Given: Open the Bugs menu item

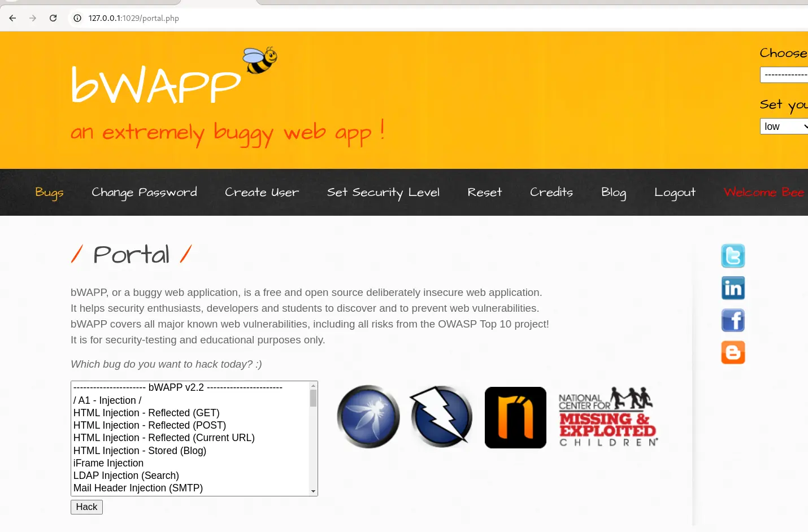Looking at the screenshot, I should (49, 193).
